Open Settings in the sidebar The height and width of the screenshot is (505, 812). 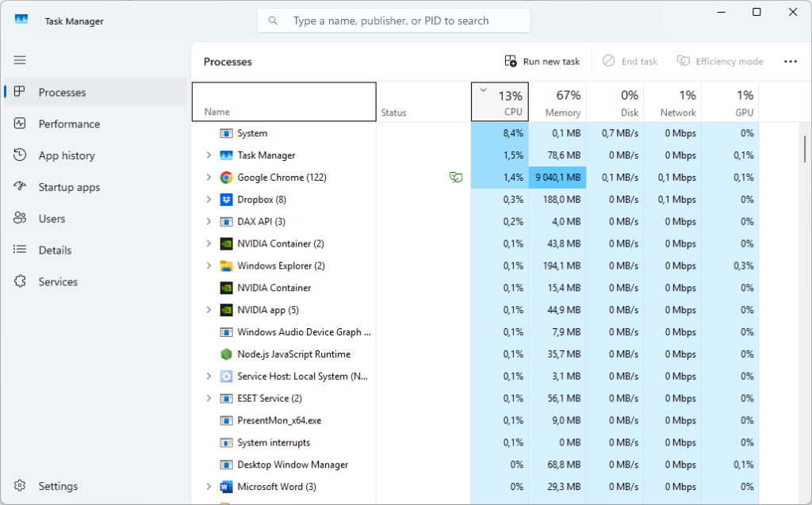point(95,486)
